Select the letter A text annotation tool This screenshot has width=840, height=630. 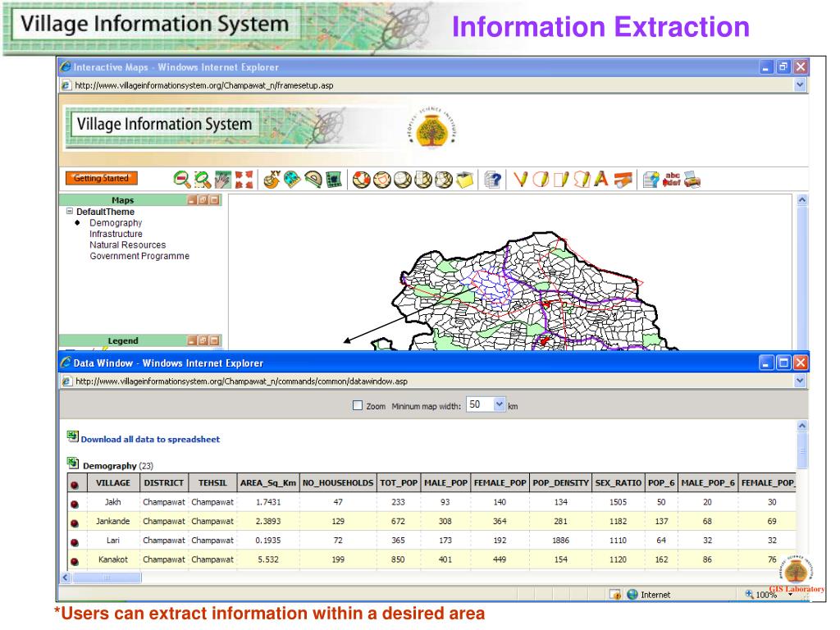point(601,180)
